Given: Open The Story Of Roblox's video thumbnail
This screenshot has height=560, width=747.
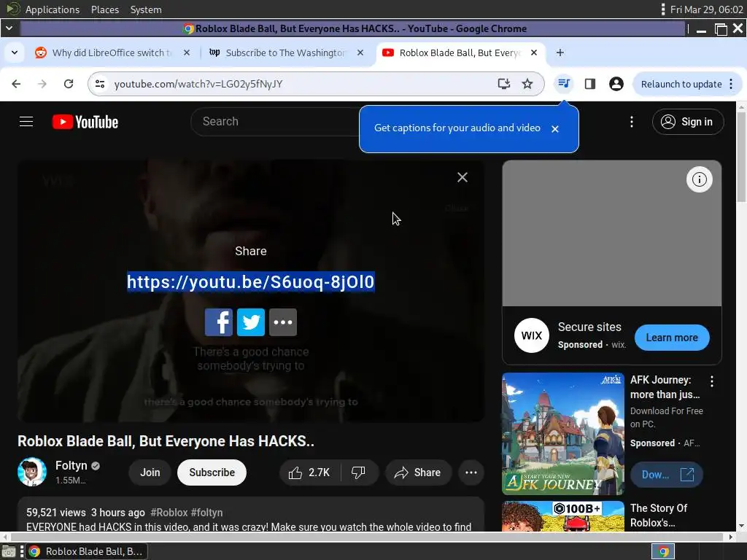Looking at the screenshot, I should [x=563, y=516].
